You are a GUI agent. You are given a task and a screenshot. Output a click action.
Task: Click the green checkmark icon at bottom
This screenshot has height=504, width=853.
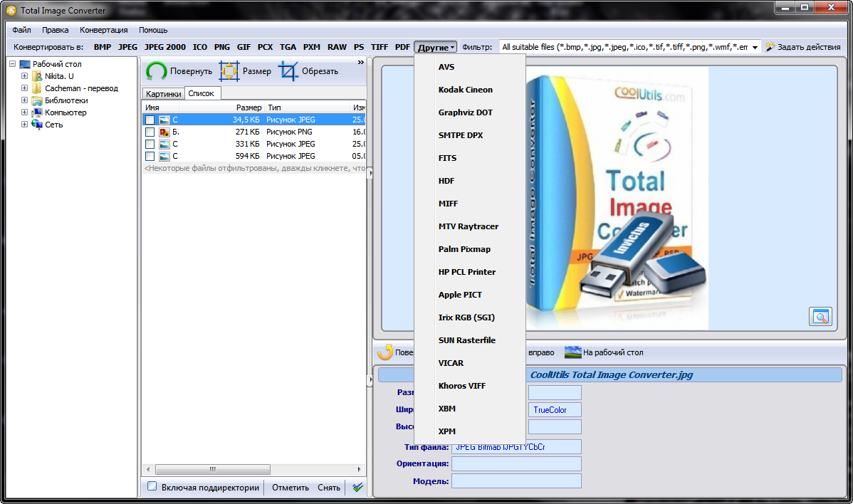click(357, 487)
